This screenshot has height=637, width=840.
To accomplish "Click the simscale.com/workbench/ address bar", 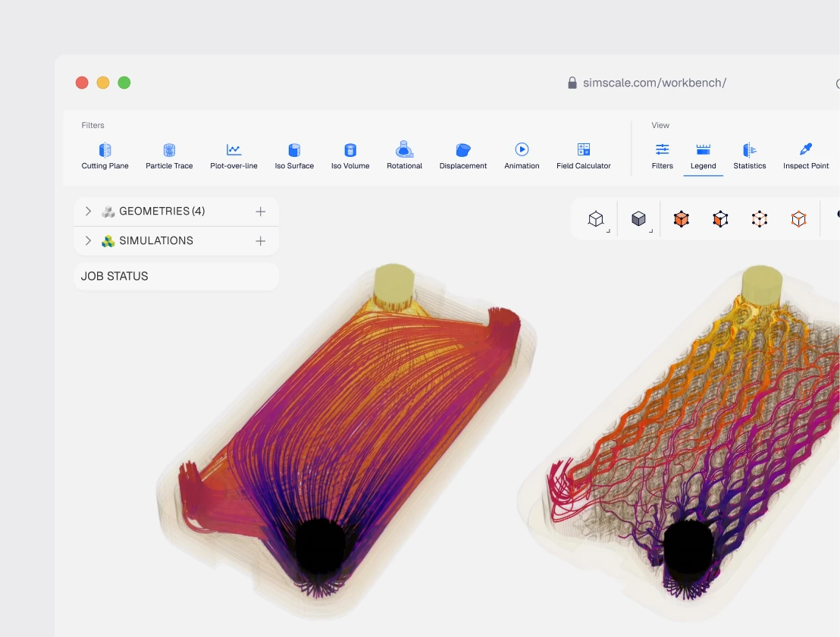I will click(655, 83).
